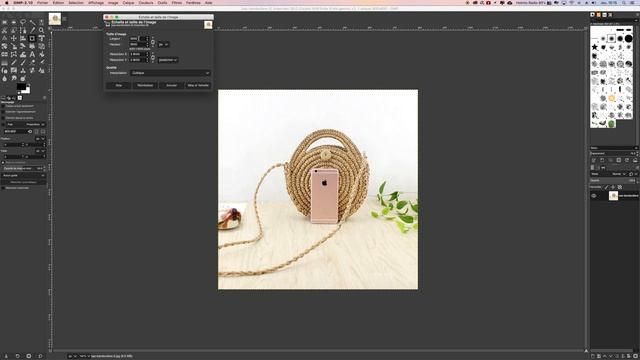
Task: Open the Sélection menu
Action: click(76, 2)
